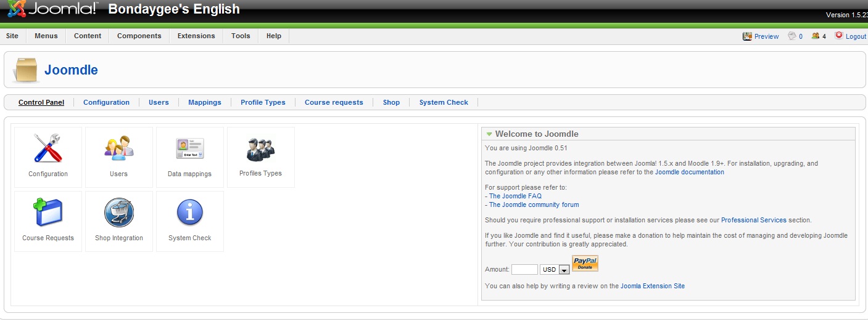This screenshot has height=324, width=868.
Task: Open the Joomdle documentation link
Action: click(x=689, y=172)
